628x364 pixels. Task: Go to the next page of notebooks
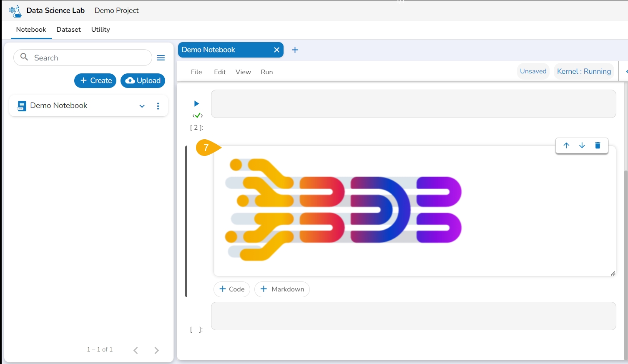(x=156, y=350)
